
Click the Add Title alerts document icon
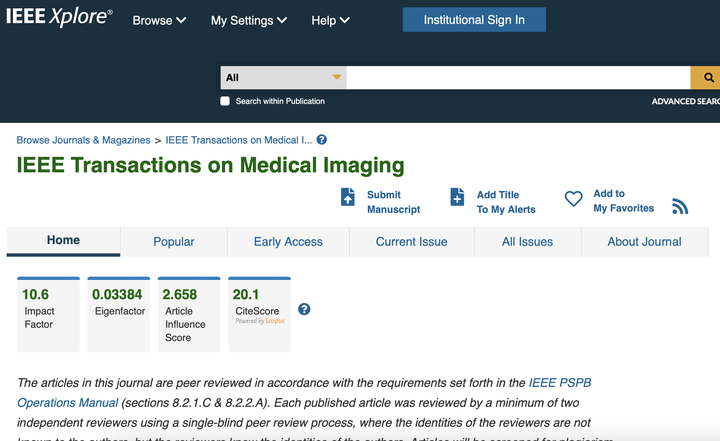click(x=457, y=197)
